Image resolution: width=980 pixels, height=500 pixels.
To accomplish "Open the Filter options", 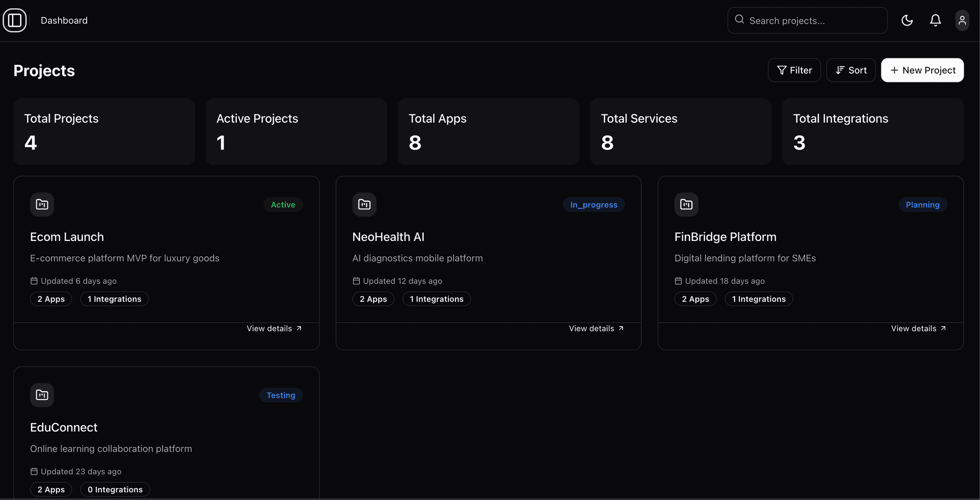I will [794, 70].
